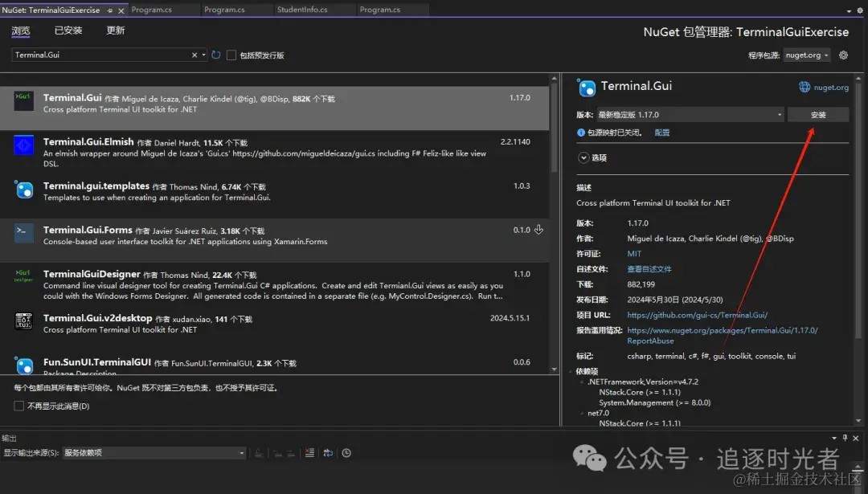Click the TerminalGuiDesigner package icon
Screen dimensions: 868x494
(x=24, y=276)
